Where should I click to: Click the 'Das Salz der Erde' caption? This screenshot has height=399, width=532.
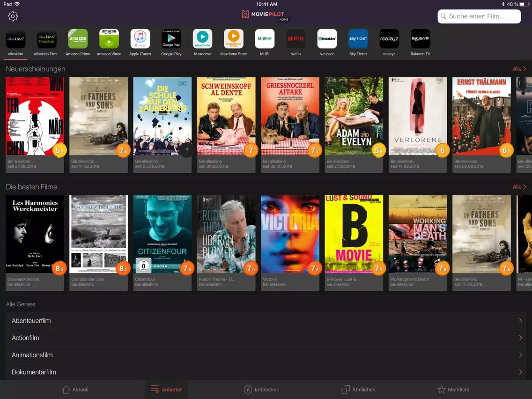tap(88, 279)
